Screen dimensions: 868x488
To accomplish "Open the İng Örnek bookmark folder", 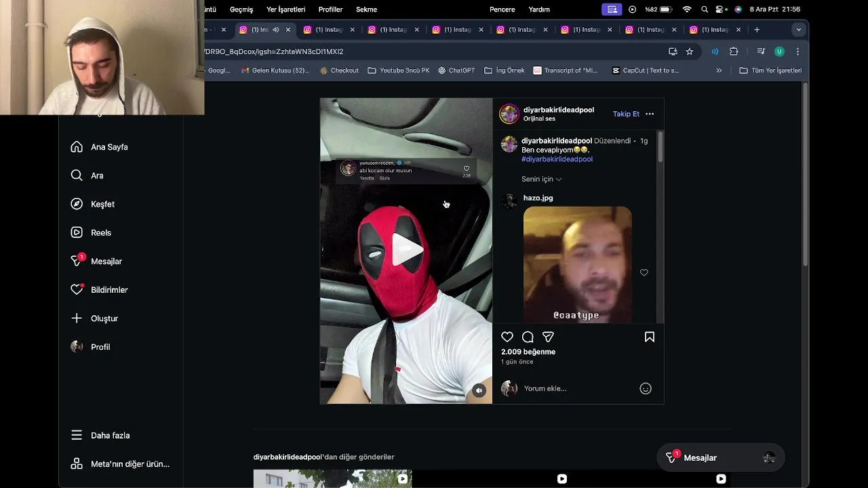I will (x=505, y=70).
